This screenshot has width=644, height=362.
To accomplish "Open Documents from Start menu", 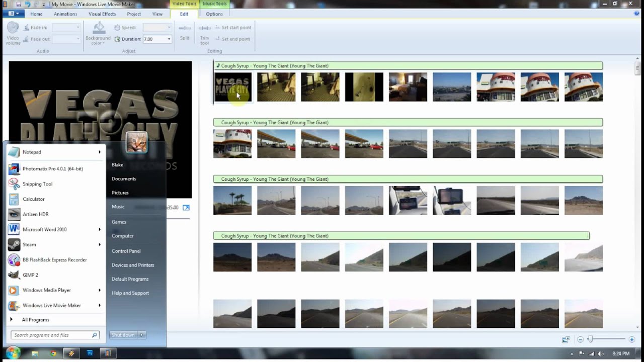I will click(124, 178).
